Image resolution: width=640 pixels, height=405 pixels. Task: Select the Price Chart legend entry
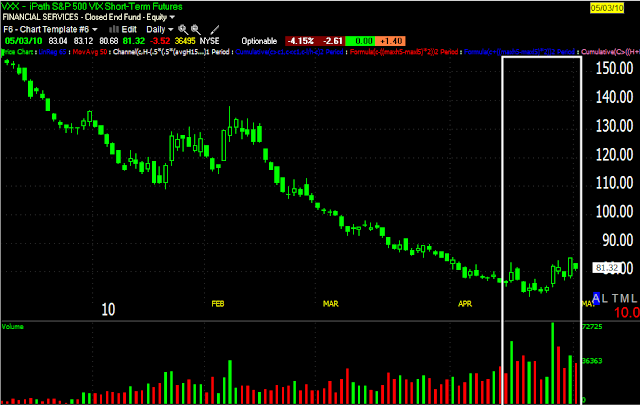tap(18, 52)
